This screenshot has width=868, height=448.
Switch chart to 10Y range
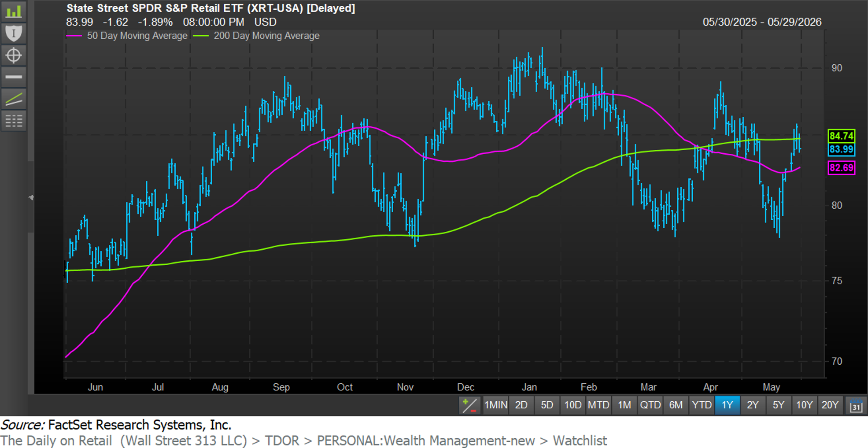[804, 405]
